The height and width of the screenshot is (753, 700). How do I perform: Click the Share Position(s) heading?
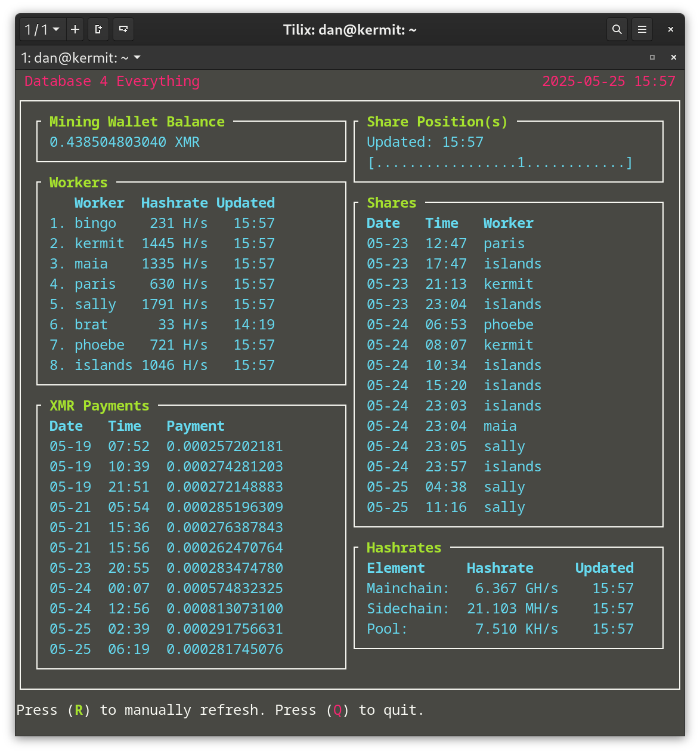click(437, 122)
